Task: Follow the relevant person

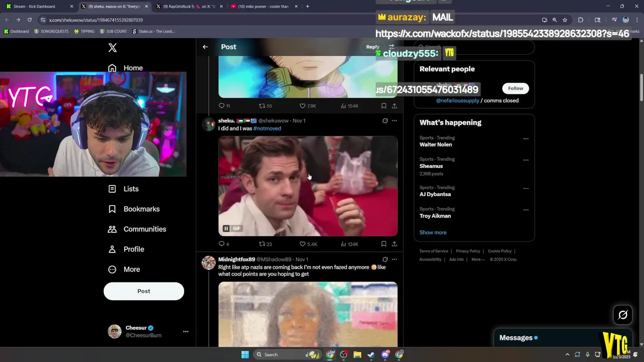Action: [515, 88]
